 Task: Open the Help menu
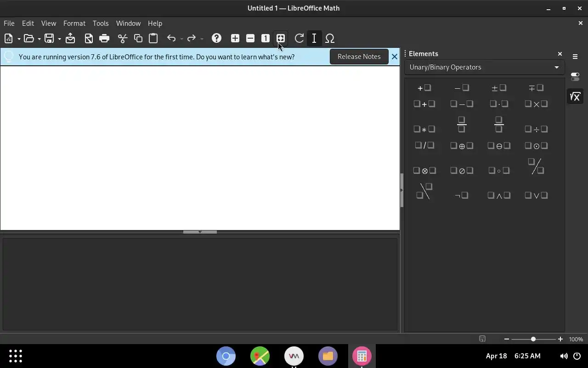click(x=155, y=23)
